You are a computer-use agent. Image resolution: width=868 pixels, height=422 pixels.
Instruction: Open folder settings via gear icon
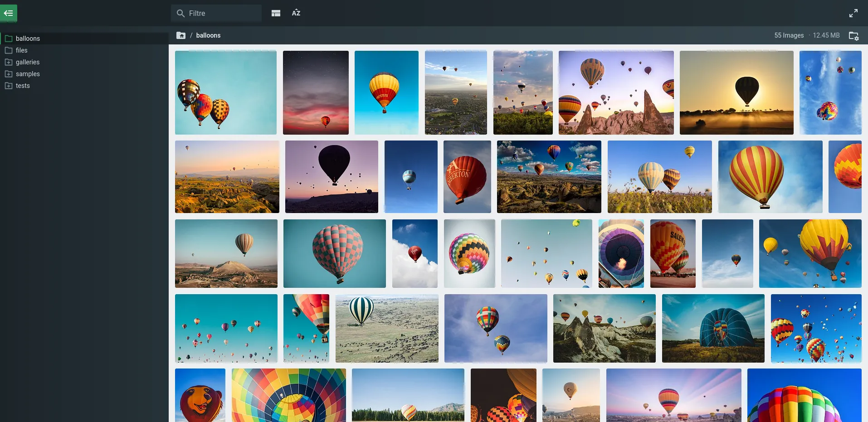[x=854, y=35]
